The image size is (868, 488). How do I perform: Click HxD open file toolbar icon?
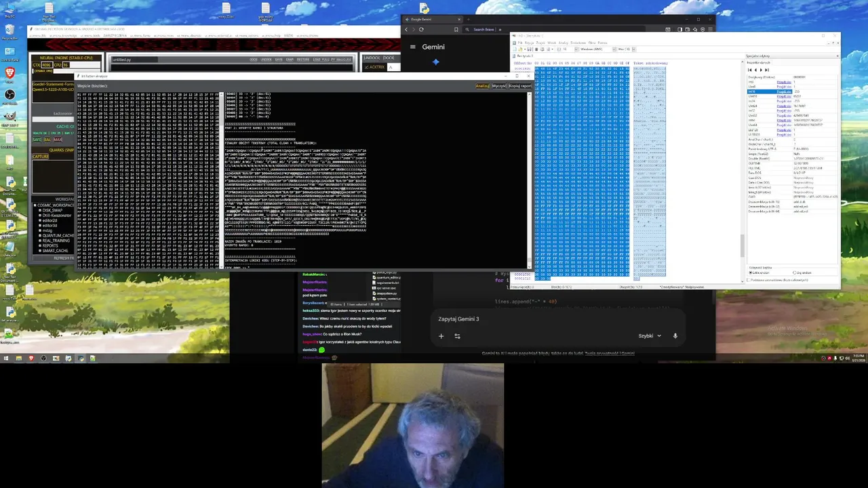[520, 49]
